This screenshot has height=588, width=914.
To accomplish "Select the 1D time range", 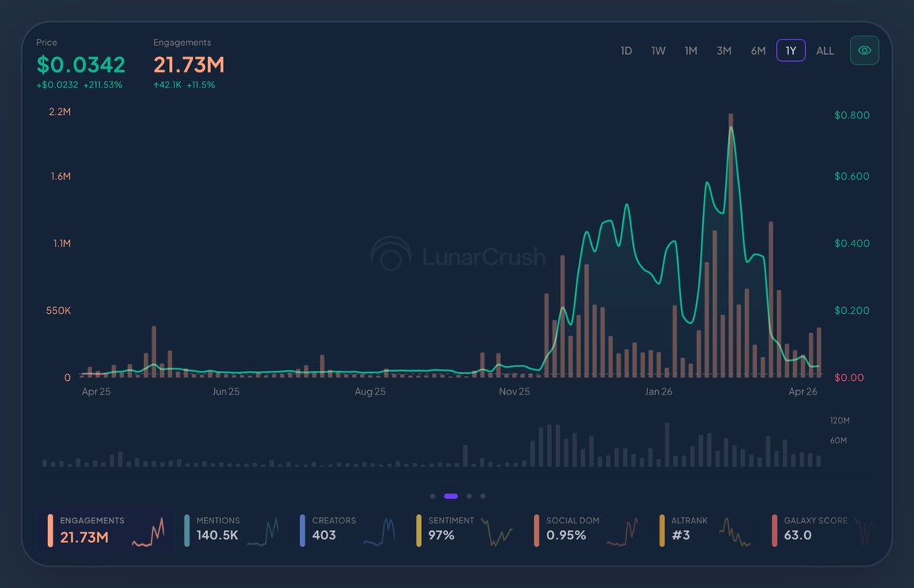I will [x=626, y=51].
